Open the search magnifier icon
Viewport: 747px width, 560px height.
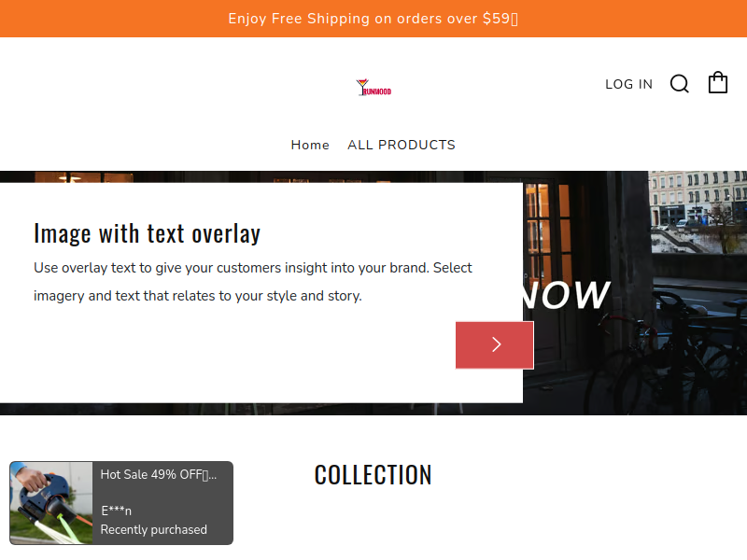[680, 84]
